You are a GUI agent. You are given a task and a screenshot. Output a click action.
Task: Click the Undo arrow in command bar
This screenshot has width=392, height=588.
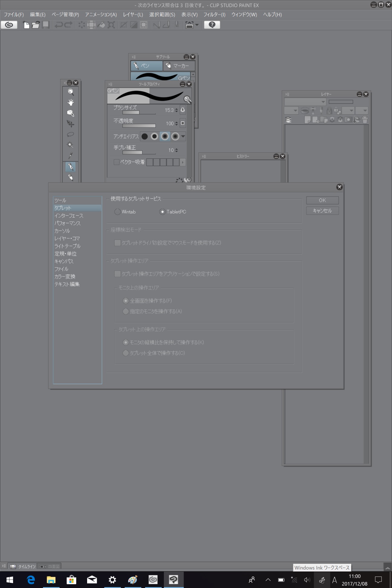pyautogui.click(x=59, y=25)
